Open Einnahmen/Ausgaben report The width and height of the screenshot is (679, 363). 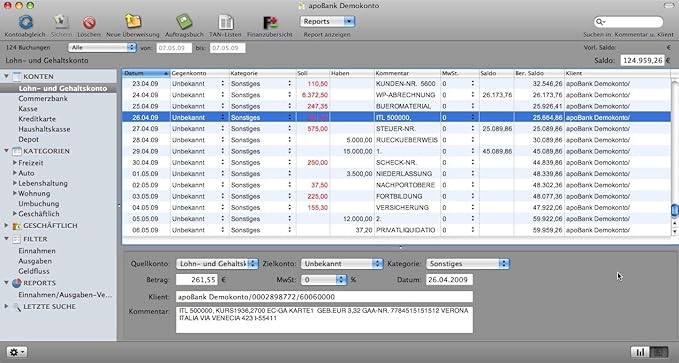(65, 295)
